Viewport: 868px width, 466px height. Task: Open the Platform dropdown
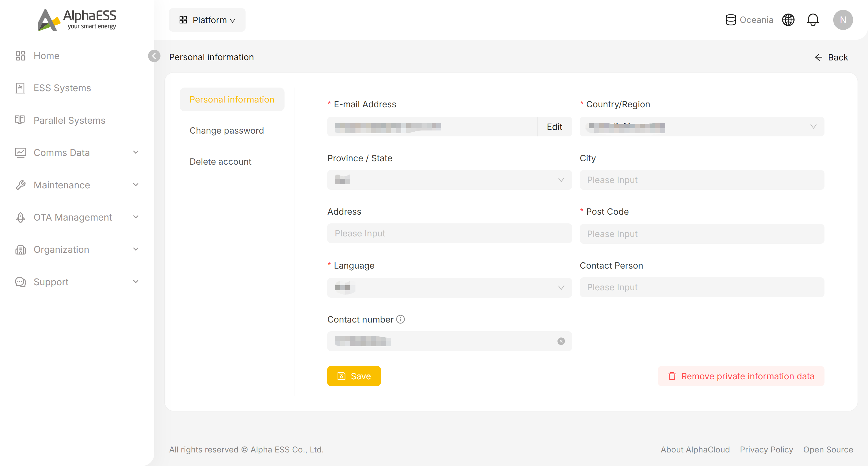207,20
